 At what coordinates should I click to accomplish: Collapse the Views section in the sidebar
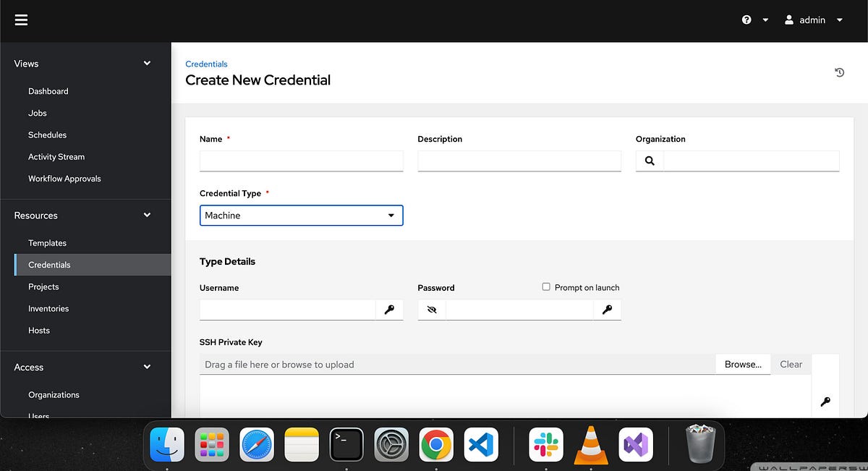pyautogui.click(x=147, y=63)
